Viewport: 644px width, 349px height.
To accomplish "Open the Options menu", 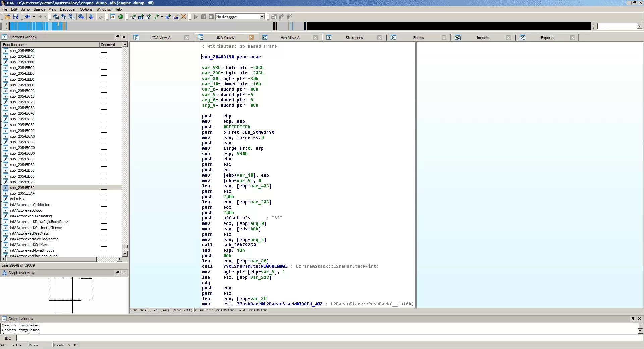I will pos(86,9).
